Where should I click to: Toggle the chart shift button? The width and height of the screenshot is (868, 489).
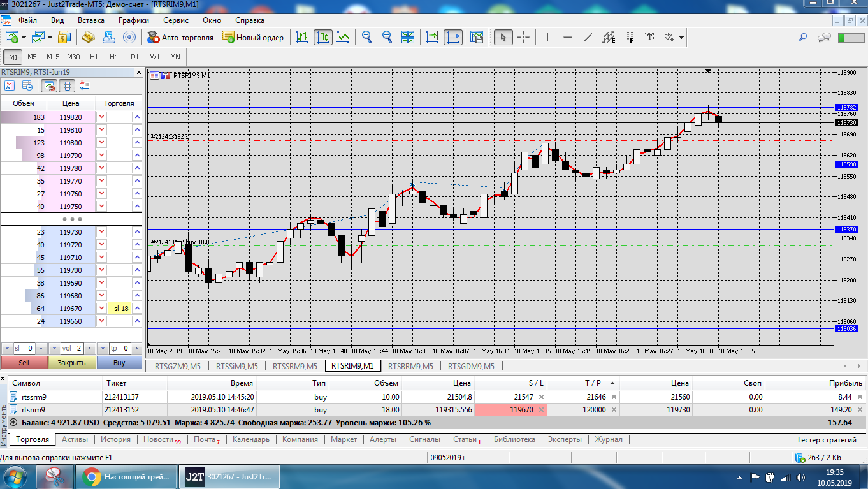point(453,38)
